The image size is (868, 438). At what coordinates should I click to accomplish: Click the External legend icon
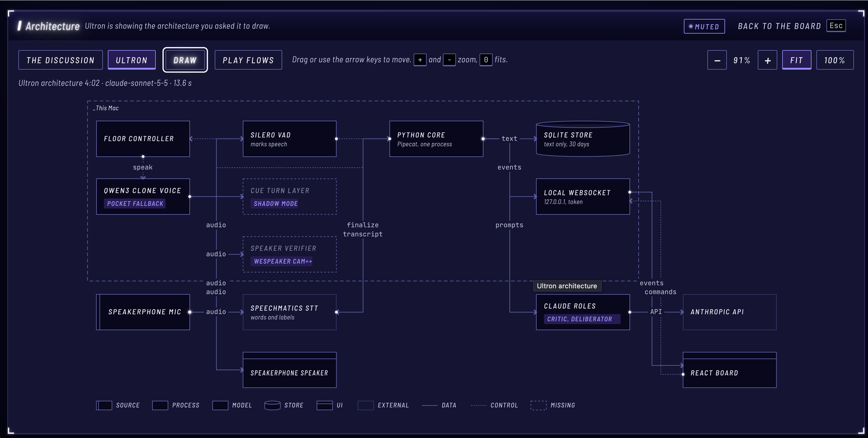365,405
